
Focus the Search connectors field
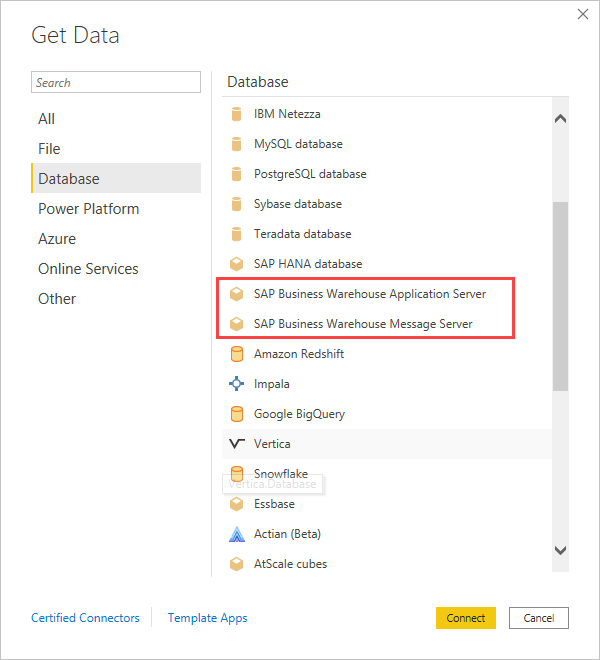point(116,82)
